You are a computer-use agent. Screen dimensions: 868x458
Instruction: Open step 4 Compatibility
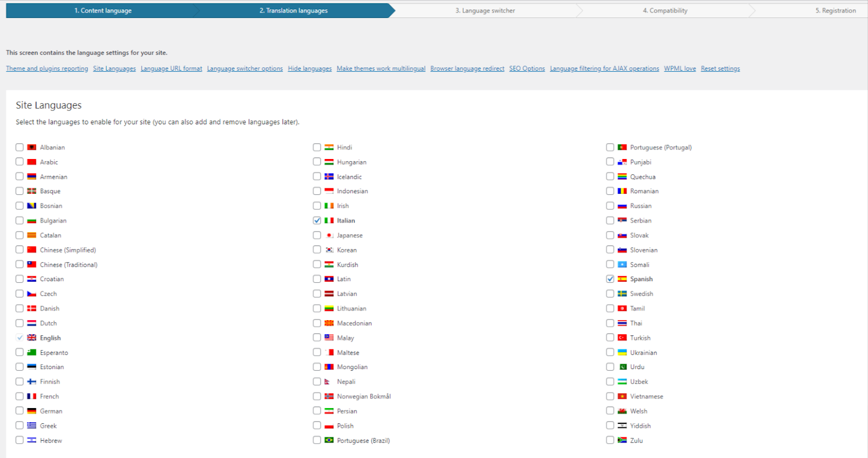665,10
